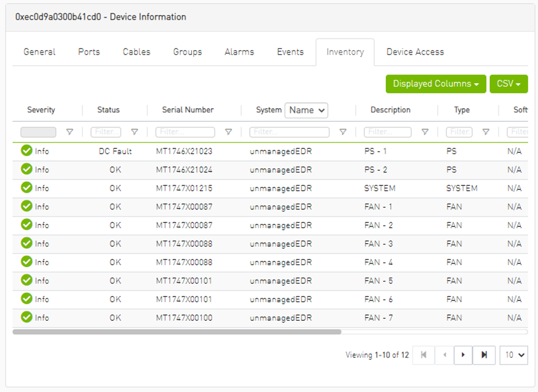Expand the Displayed Columns dropdown
Image resolution: width=538 pixels, height=392 pixels.
[x=435, y=84]
